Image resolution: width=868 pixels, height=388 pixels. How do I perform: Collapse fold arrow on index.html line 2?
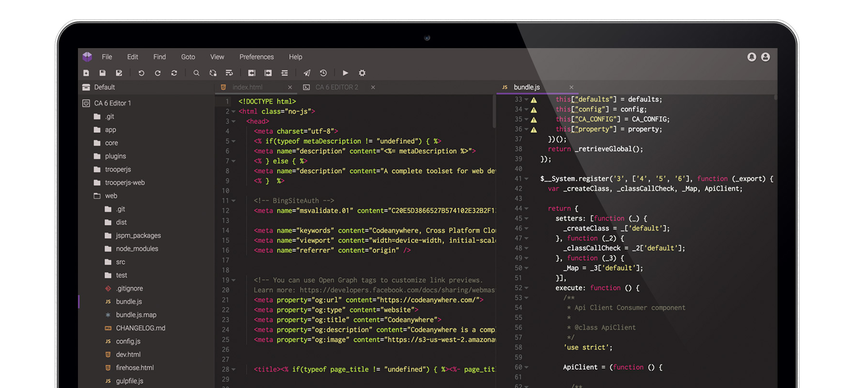point(234,112)
